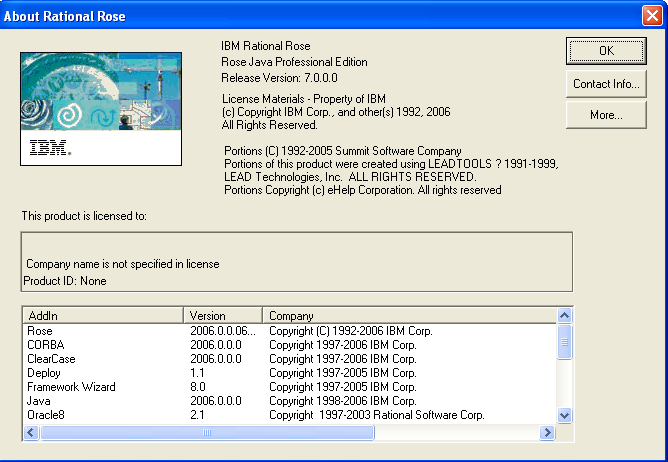668x462 pixels.
Task: Click Copyright 1998-2006 IBM Corp. cell
Action: 343,401
